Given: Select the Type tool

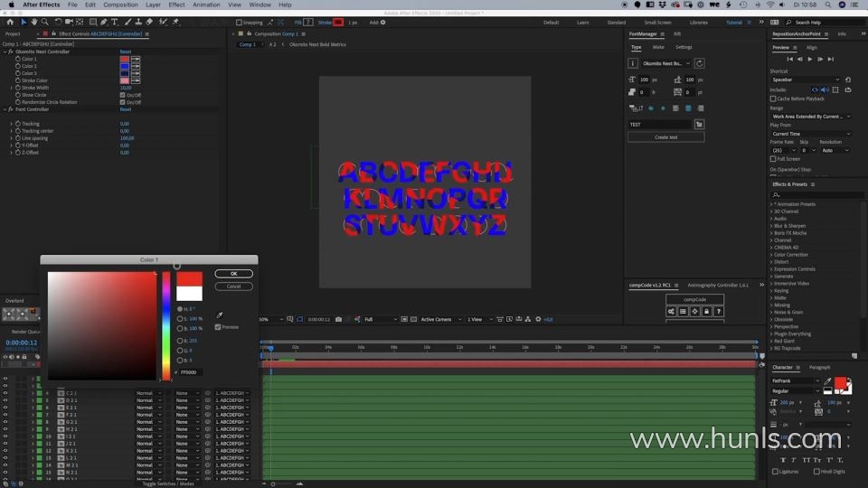Looking at the screenshot, I should coord(115,22).
